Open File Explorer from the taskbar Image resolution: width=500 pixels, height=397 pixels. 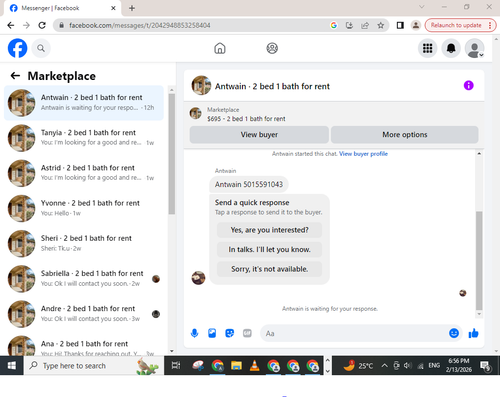(x=237, y=366)
